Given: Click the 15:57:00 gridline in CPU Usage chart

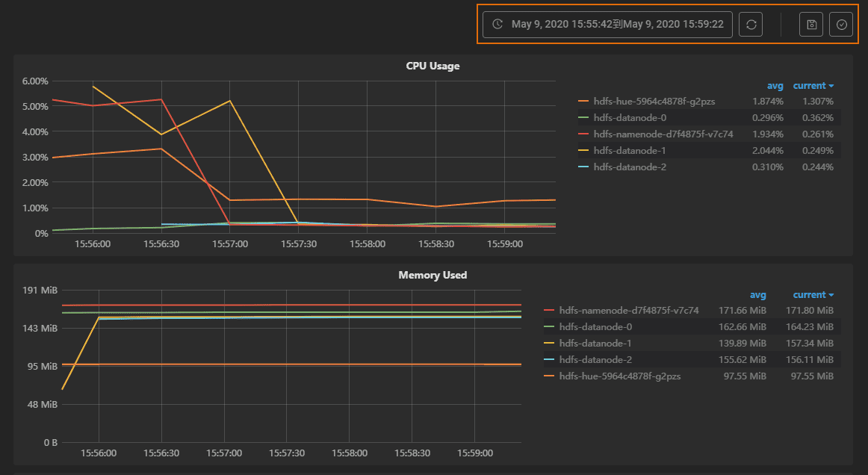Looking at the screenshot, I should click(x=230, y=157).
